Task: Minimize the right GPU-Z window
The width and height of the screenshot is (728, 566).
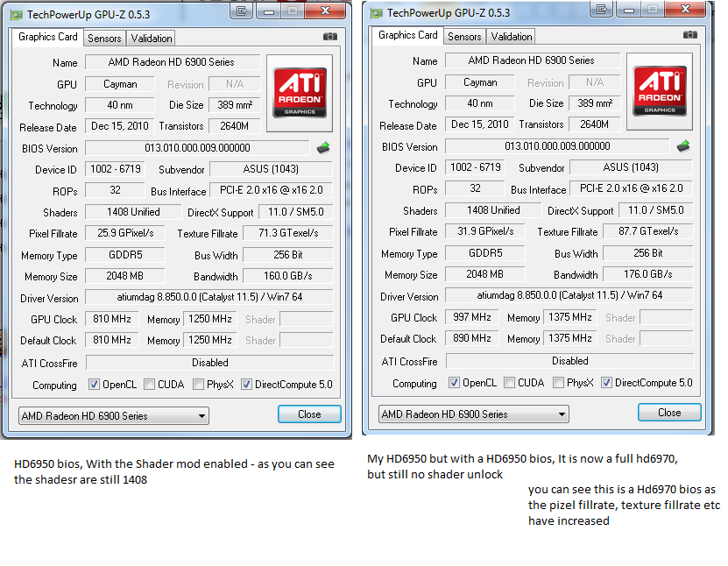Action: (629, 9)
